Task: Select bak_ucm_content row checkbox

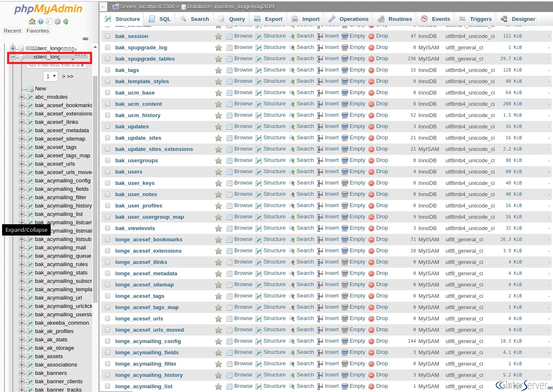Action: (x=108, y=104)
